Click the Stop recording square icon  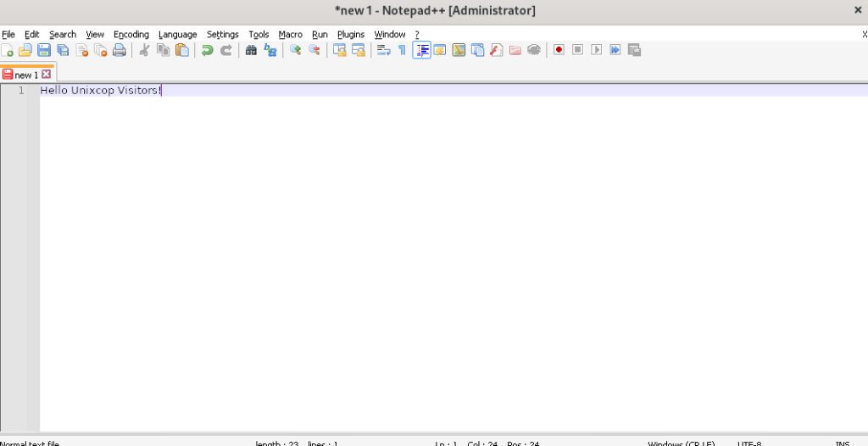(578, 50)
